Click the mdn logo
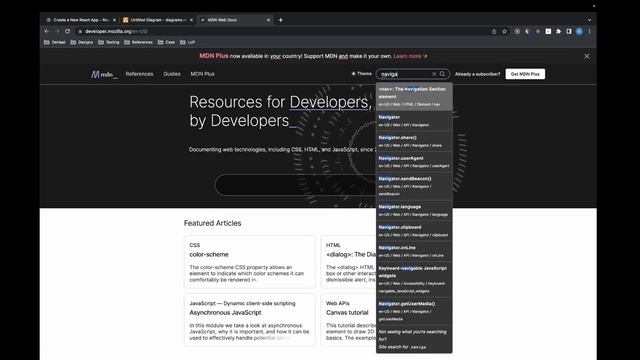 [x=104, y=74]
